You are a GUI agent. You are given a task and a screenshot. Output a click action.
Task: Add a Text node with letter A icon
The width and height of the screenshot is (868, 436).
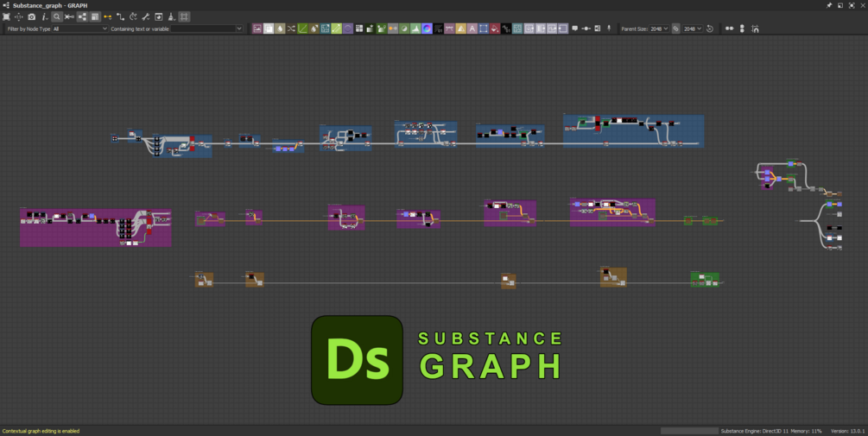click(x=472, y=28)
